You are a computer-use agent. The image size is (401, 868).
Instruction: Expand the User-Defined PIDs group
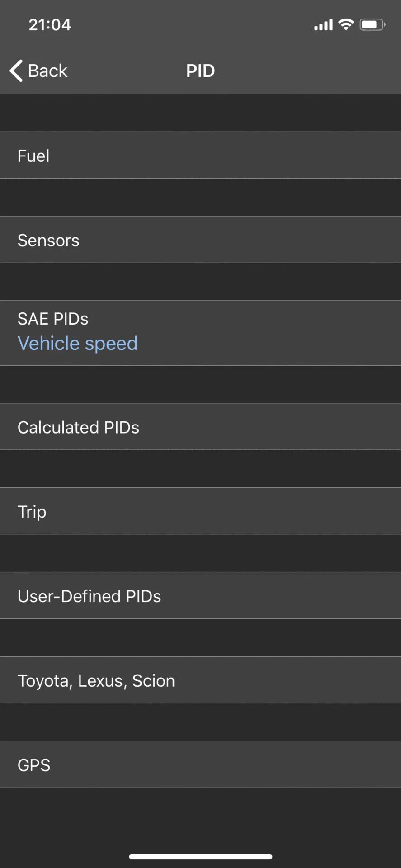point(200,596)
